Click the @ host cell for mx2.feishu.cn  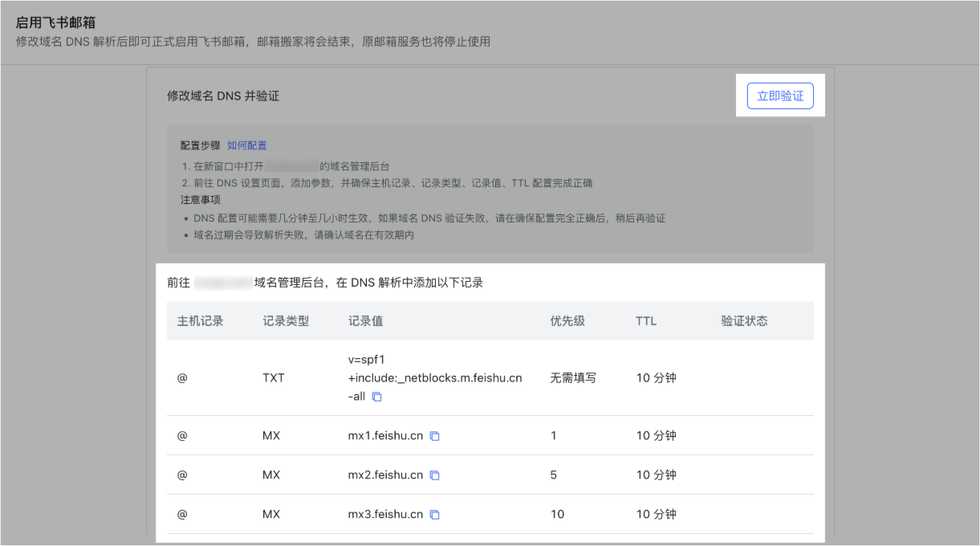tap(182, 475)
